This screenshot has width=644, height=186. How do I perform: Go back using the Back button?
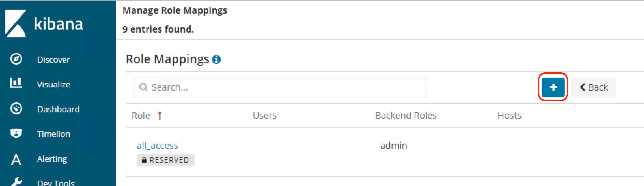(x=594, y=87)
